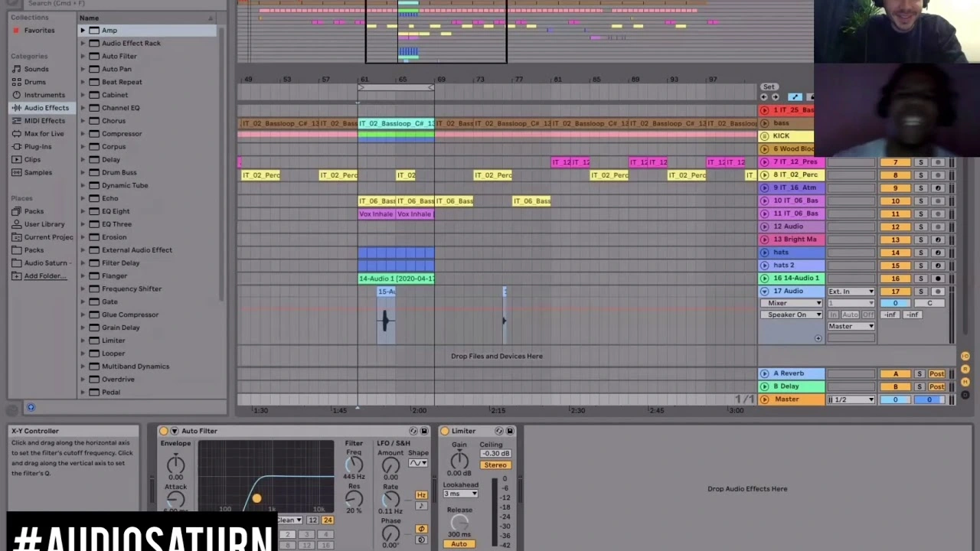Open the Drums browser category
The width and height of the screenshot is (980, 551).
coord(34,82)
